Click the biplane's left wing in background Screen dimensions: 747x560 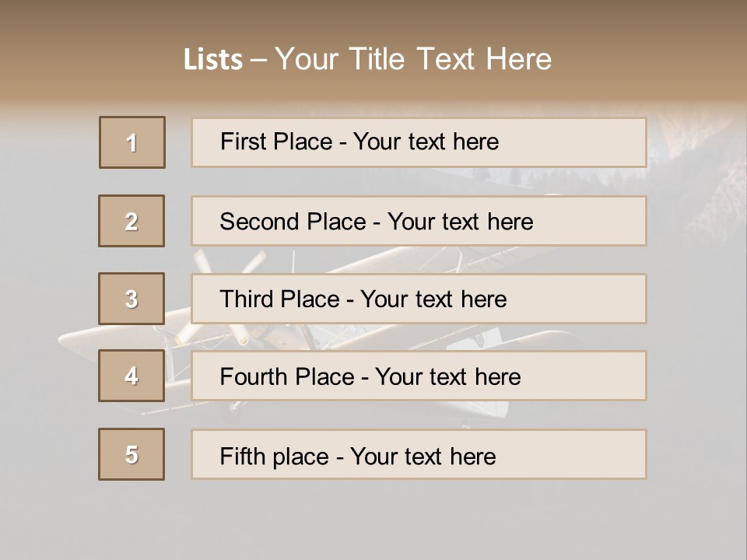pyautogui.click(x=86, y=339)
